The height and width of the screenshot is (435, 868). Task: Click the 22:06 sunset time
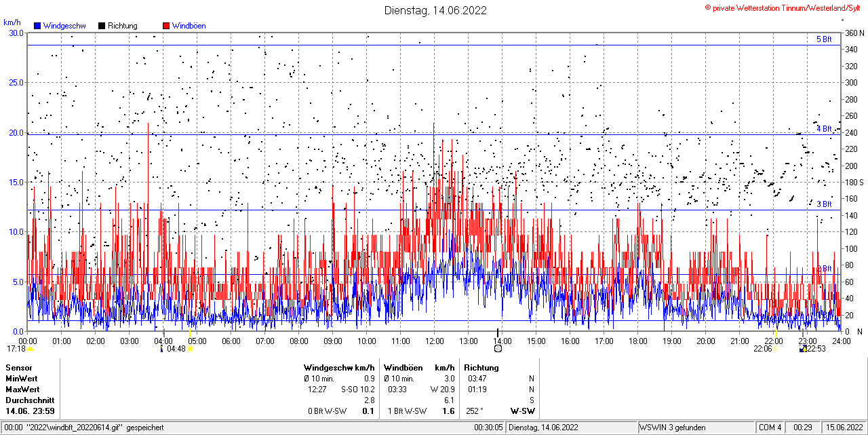[x=763, y=349]
